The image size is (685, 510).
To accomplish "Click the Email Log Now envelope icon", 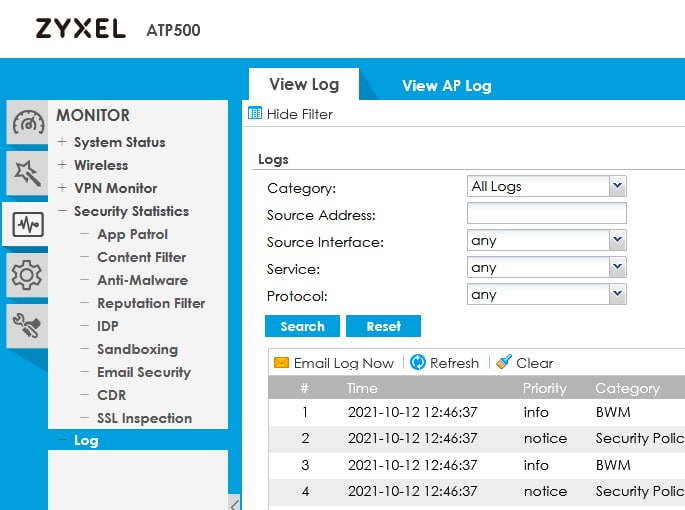I will coord(281,363).
